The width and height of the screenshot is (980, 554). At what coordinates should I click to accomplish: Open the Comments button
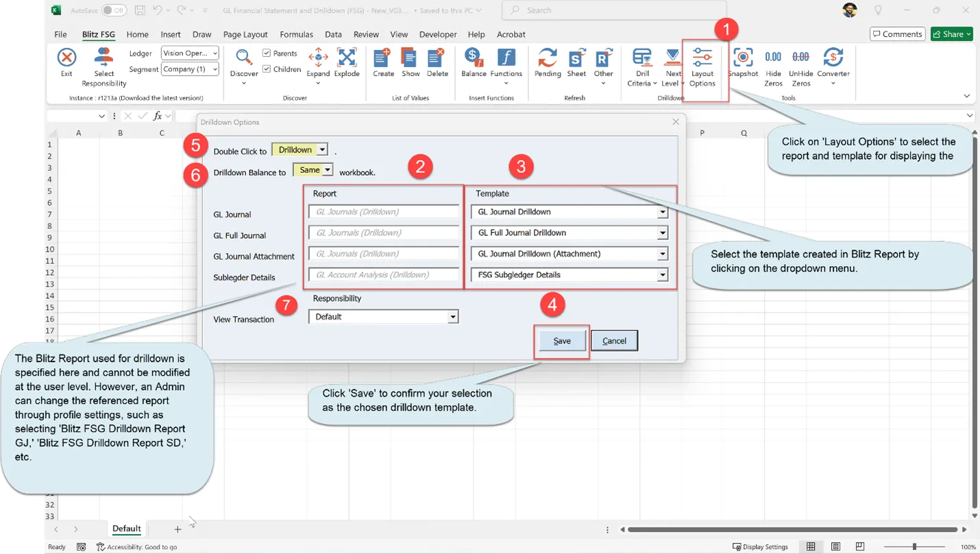897,34
